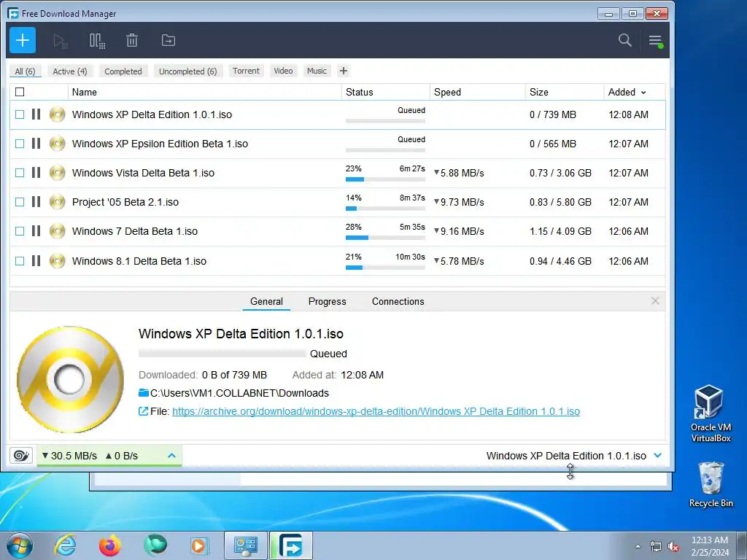Viewport: 747px width, 560px height.
Task: Show hidden tray icons arrow
Action: (638, 546)
